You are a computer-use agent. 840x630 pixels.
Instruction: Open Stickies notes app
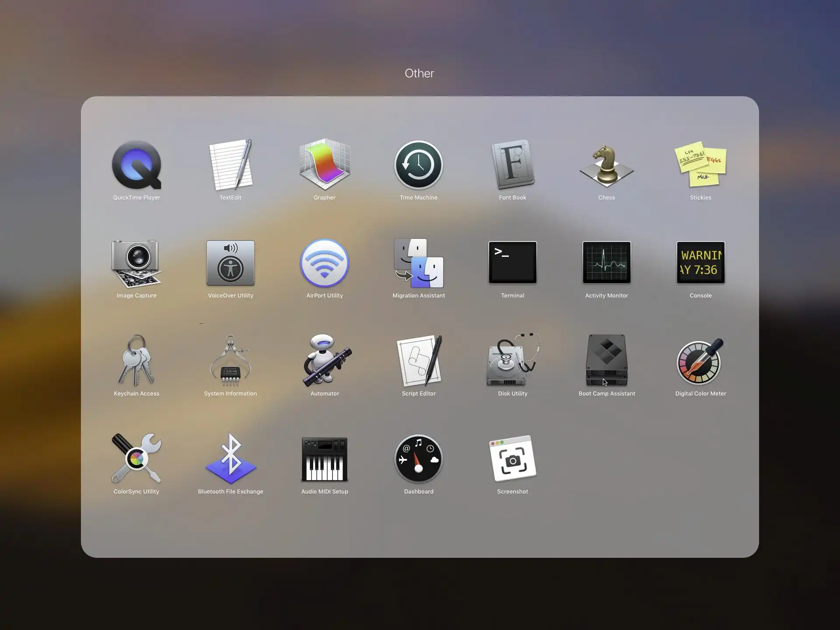pyautogui.click(x=700, y=165)
